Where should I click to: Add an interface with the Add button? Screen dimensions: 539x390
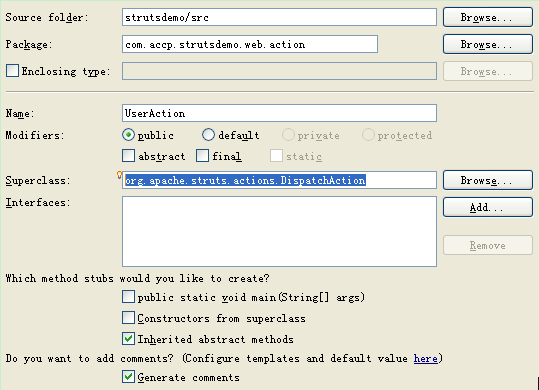(x=488, y=207)
